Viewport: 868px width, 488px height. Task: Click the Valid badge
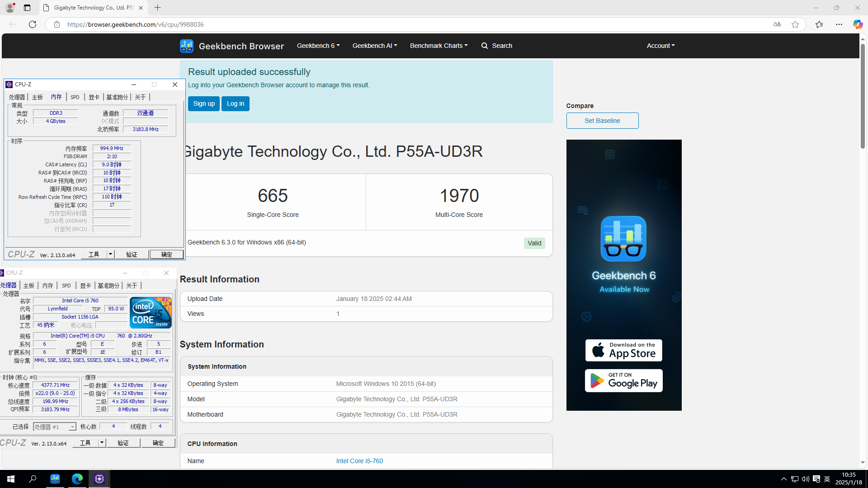tap(534, 243)
